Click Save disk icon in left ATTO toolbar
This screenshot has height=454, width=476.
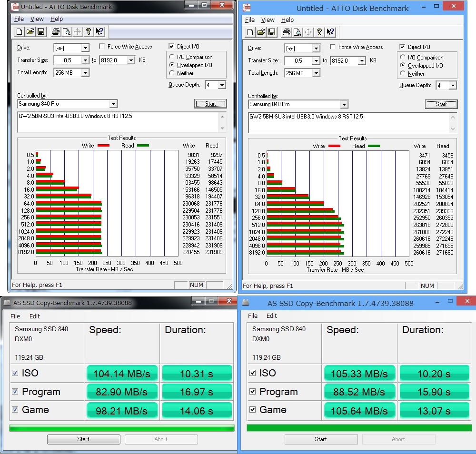41,31
